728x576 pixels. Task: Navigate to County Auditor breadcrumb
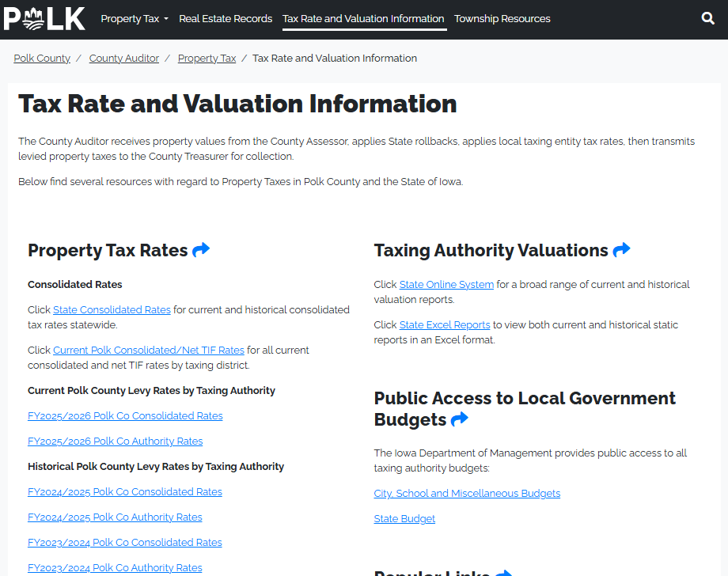(x=124, y=58)
